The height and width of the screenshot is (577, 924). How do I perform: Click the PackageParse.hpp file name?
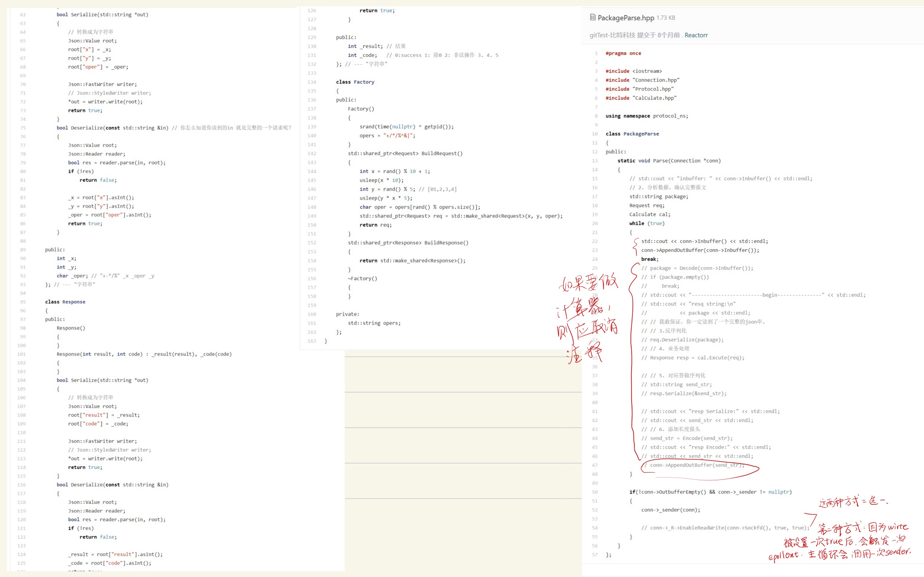(626, 18)
